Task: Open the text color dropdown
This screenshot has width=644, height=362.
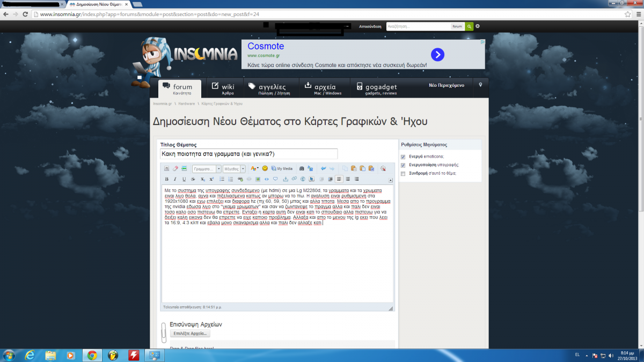Action: [254, 168]
